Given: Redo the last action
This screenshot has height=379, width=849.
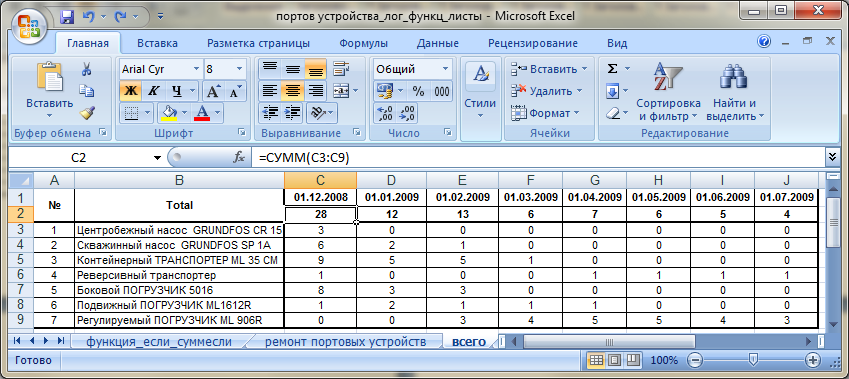Looking at the screenshot, I should click(x=120, y=16).
